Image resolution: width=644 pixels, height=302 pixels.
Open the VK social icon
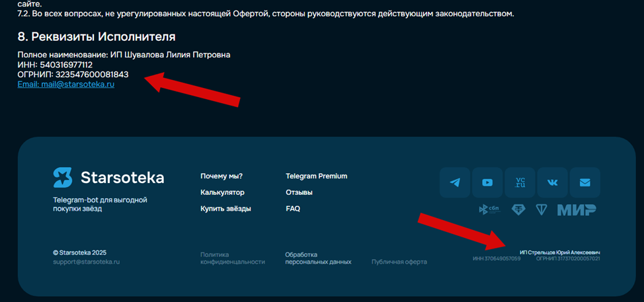552,182
